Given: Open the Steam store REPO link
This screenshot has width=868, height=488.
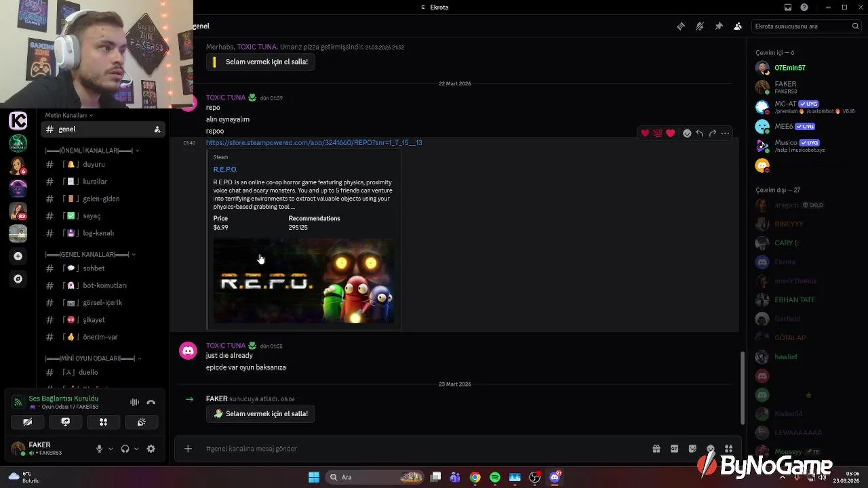Looking at the screenshot, I should (314, 143).
